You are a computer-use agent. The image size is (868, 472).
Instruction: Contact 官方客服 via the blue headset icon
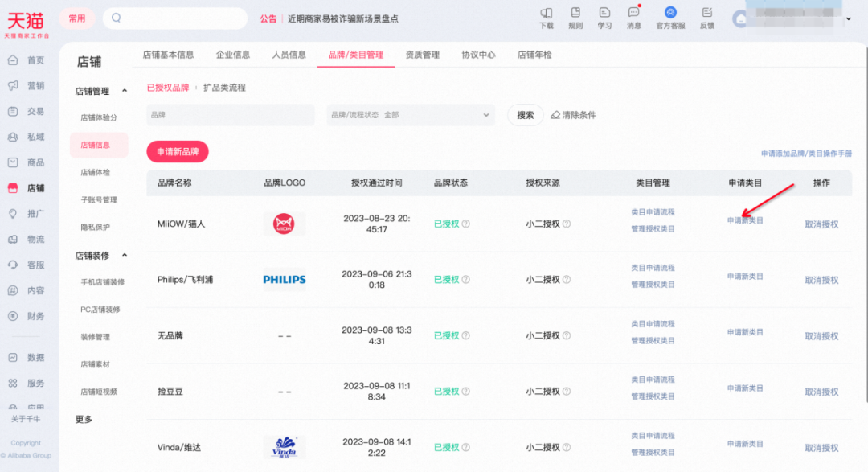pos(670,18)
